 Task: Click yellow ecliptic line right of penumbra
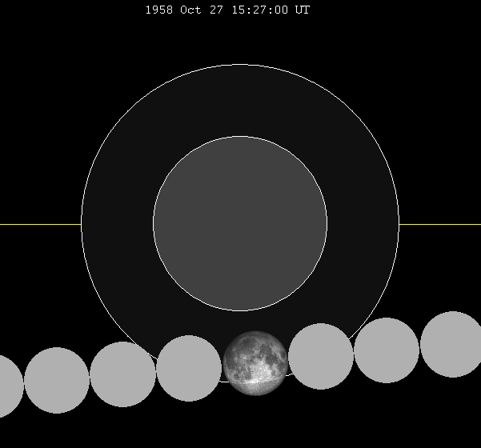pos(439,224)
